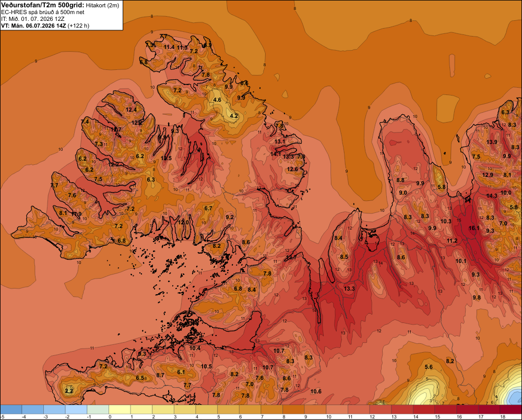Click the 11.4 temperature value

click(169, 47)
